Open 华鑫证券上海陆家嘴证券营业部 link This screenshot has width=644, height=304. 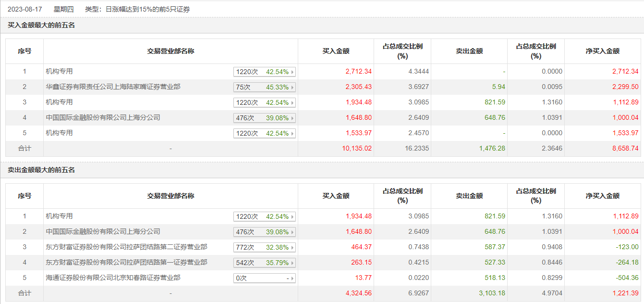pyautogui.click(x=113, y=87)
